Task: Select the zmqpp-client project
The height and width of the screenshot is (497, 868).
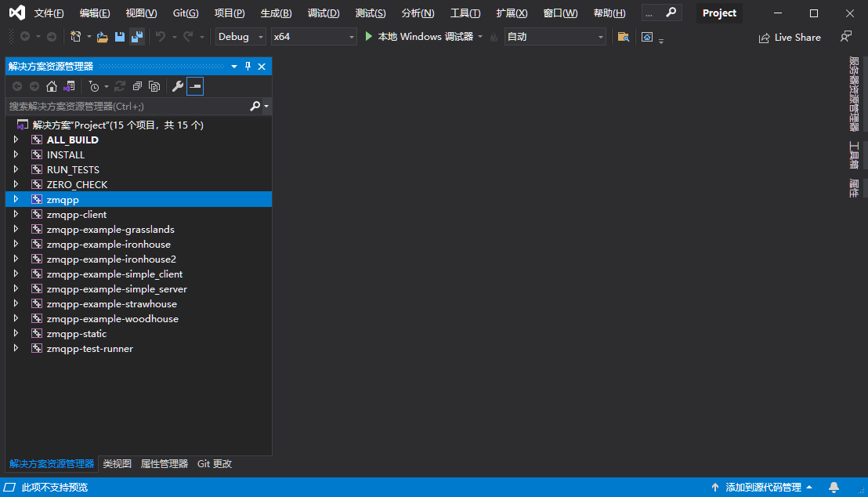Action: point(77,215)
